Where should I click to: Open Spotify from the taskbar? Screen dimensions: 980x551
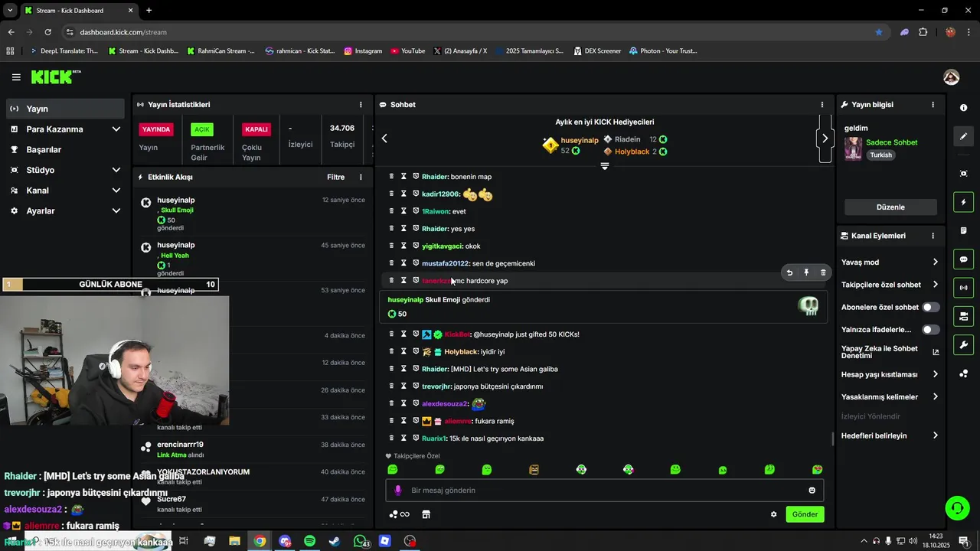pos(309,541)
